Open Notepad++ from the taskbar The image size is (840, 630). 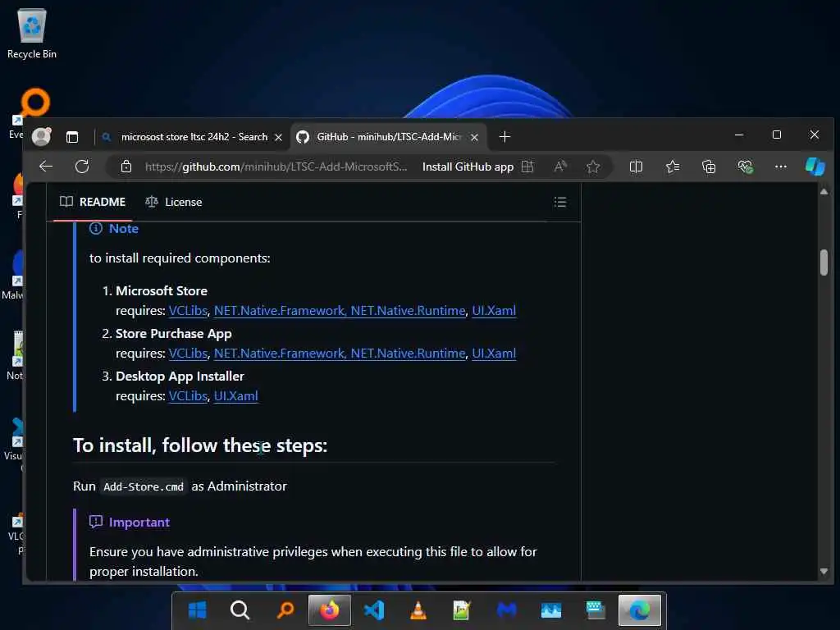pos(462,610)
